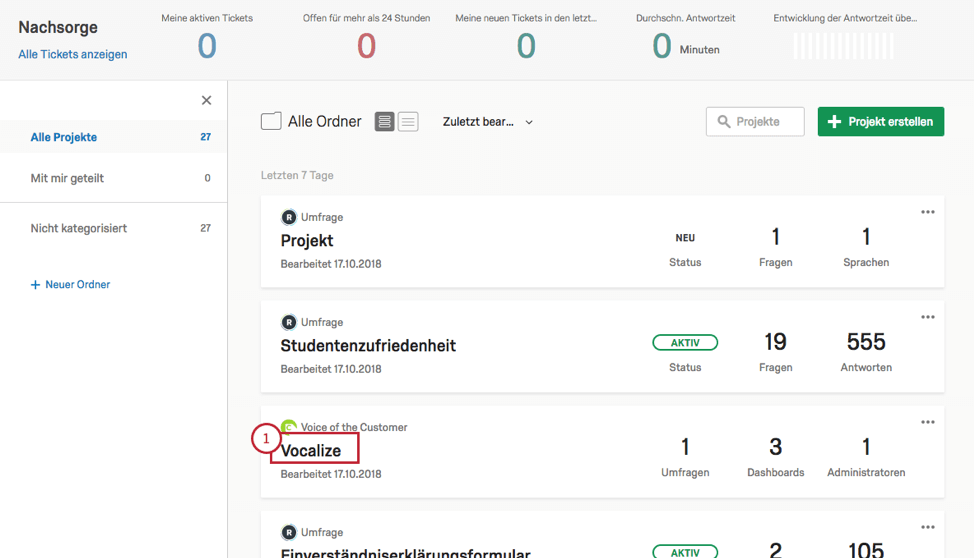Open the Zuletzt bear... sort dropdown

click(488, 122)
